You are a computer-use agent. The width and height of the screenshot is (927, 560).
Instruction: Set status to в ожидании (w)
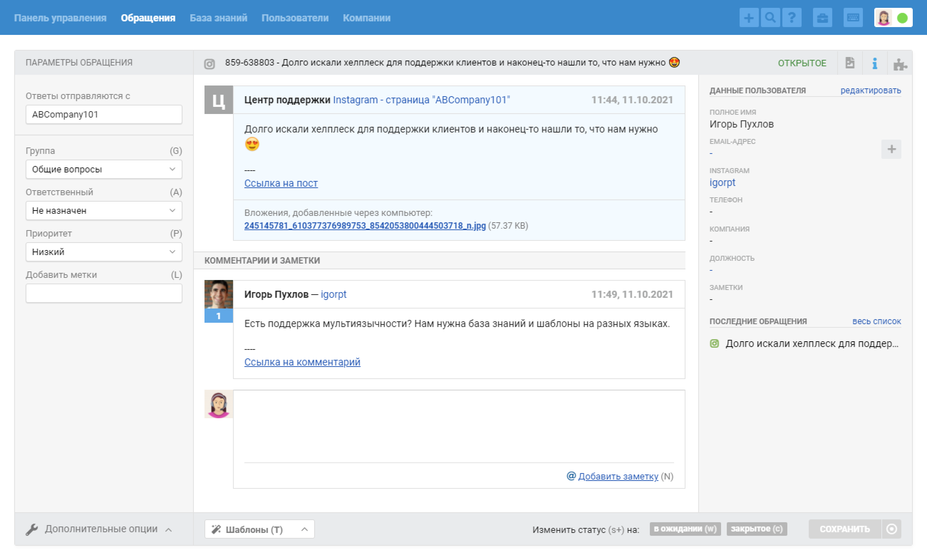685,529
